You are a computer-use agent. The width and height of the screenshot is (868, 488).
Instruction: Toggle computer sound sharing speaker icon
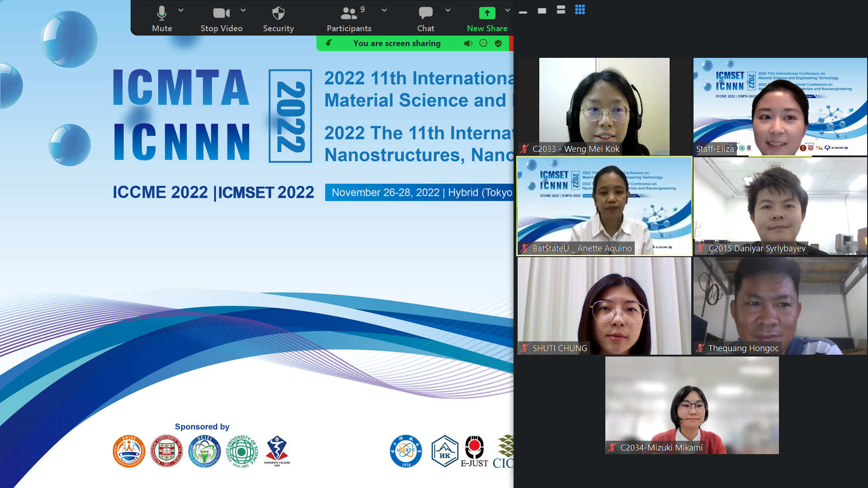pos(468,43)
